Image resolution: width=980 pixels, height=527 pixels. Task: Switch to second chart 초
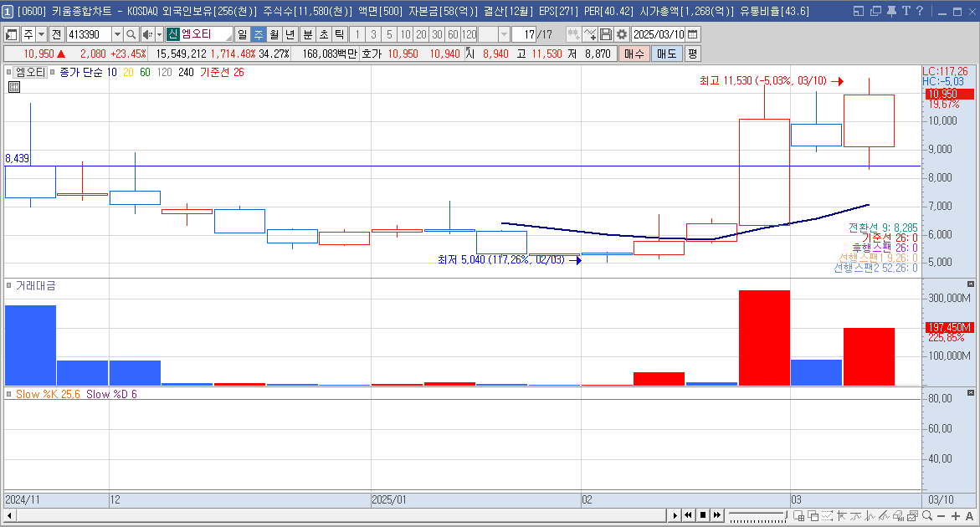click(x=323, y=34)
